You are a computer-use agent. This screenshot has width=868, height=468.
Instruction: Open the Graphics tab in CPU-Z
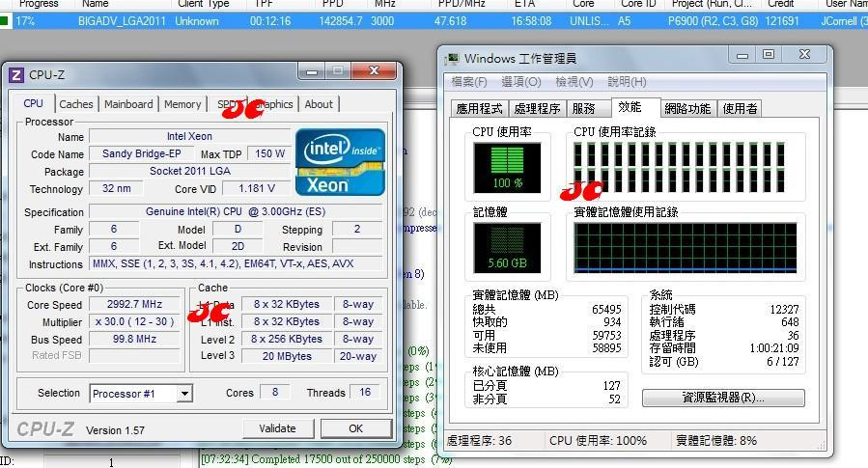click(274, 104)
